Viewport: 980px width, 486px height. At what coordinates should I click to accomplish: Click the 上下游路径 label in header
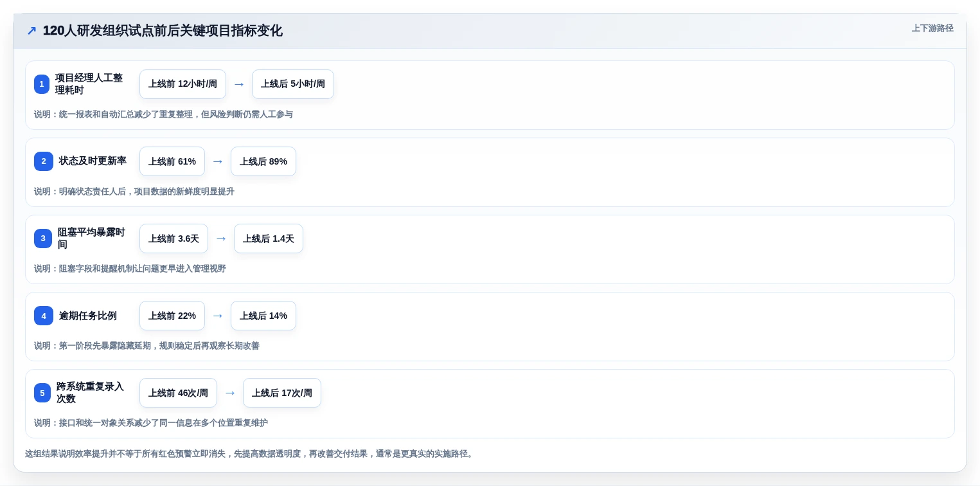932,28
